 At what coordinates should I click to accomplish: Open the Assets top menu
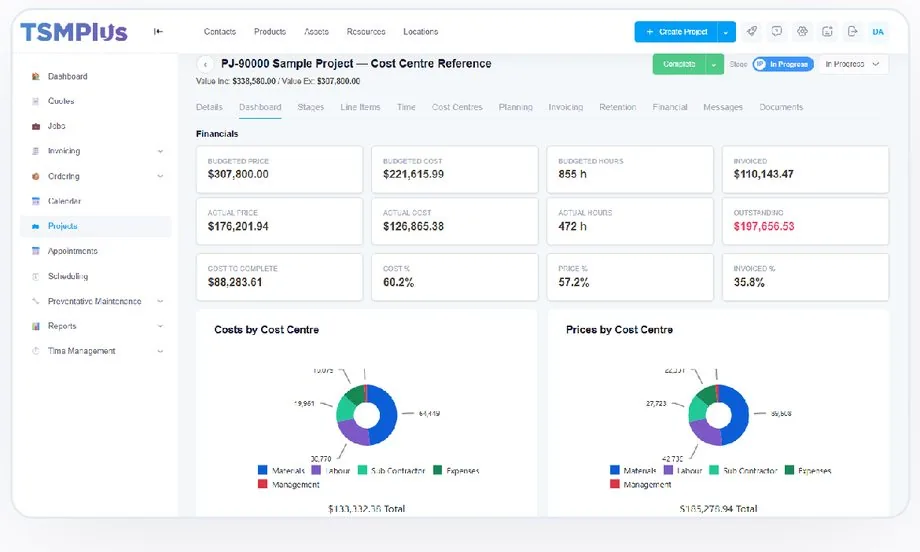tap(316, 32)
